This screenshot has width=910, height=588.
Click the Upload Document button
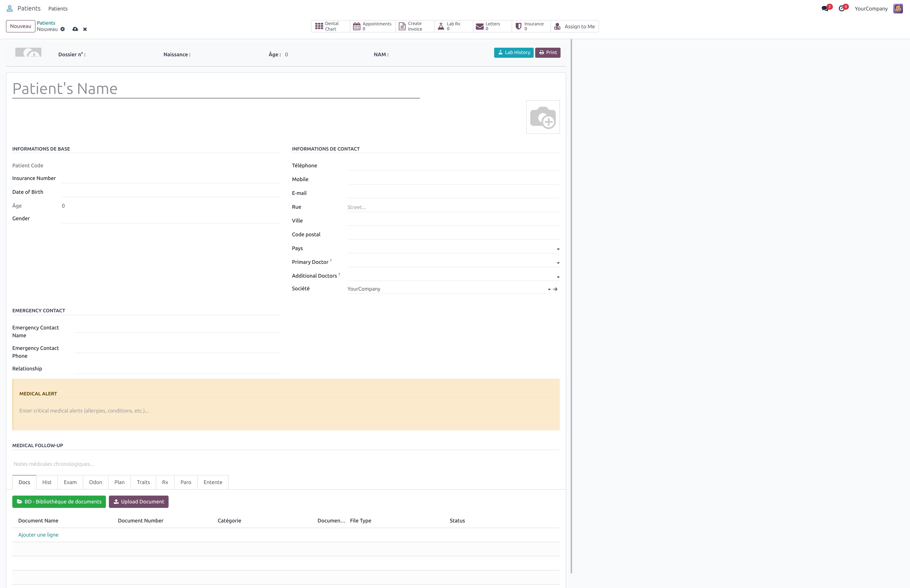tap(138, 502)
